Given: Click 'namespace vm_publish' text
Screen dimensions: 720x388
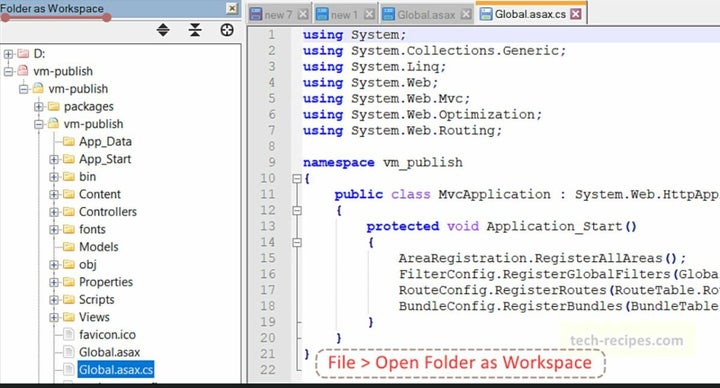Looking at the screenshot, I should 382,163.
